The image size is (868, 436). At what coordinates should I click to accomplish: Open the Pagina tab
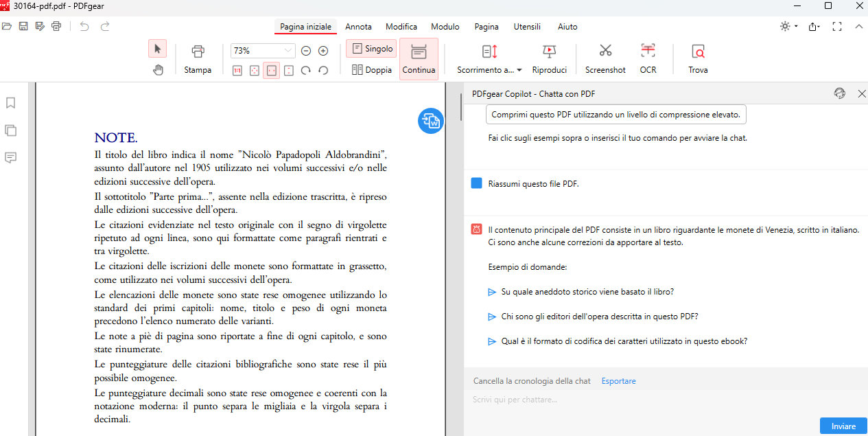[486, 27]
